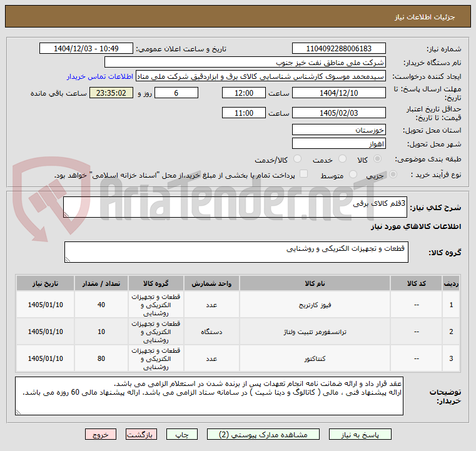Click unit عدد in the کنتاکتور row

[x=211, y=359]
